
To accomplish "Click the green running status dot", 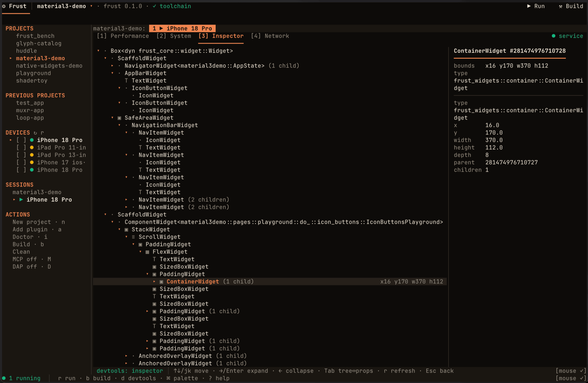I will click(4, 378).
